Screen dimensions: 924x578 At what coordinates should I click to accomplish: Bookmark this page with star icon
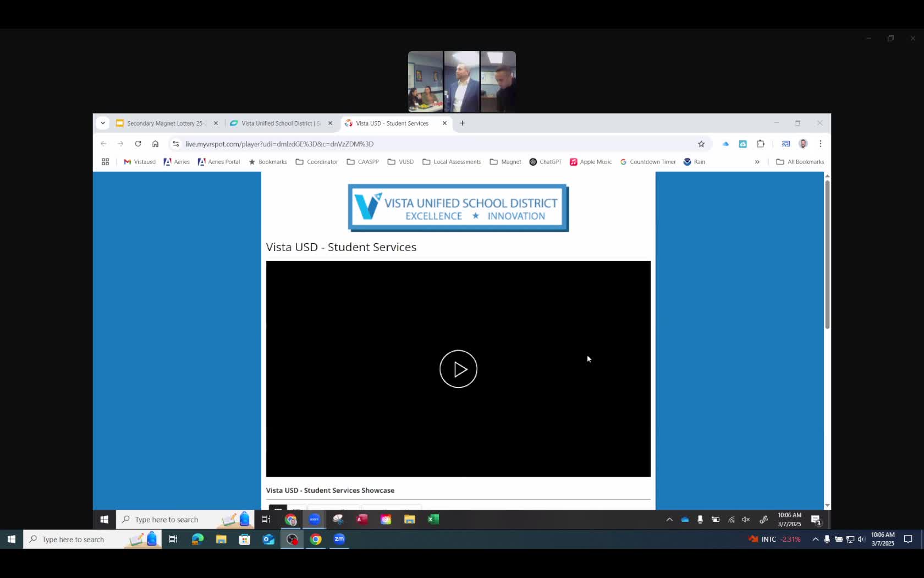[701, 144]
